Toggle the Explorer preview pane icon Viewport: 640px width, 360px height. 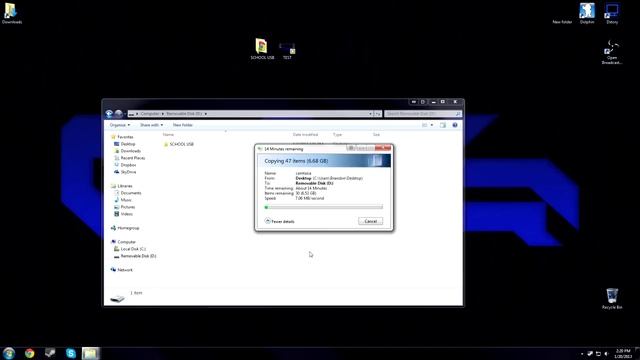pyautogui.click(x=443, y=125)
